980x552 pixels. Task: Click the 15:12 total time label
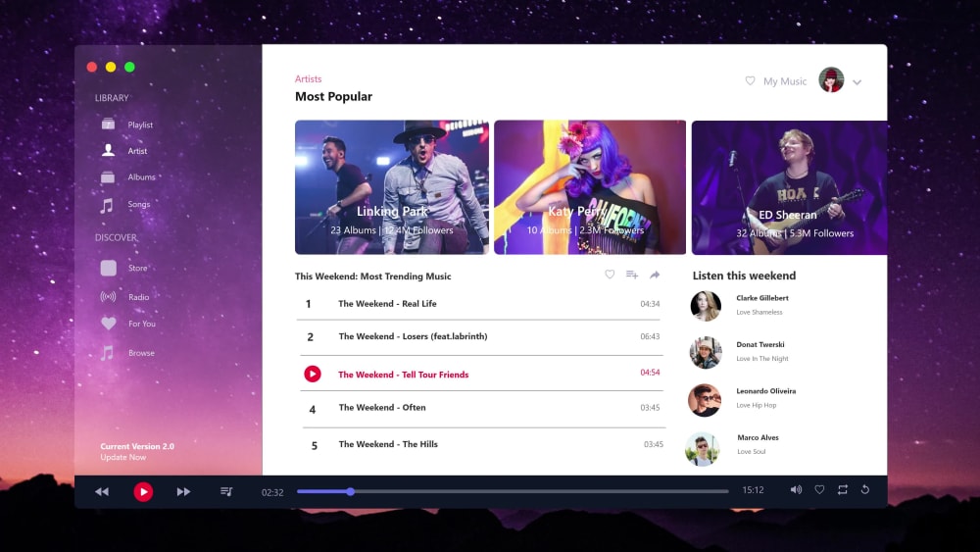tap(753, 490)
